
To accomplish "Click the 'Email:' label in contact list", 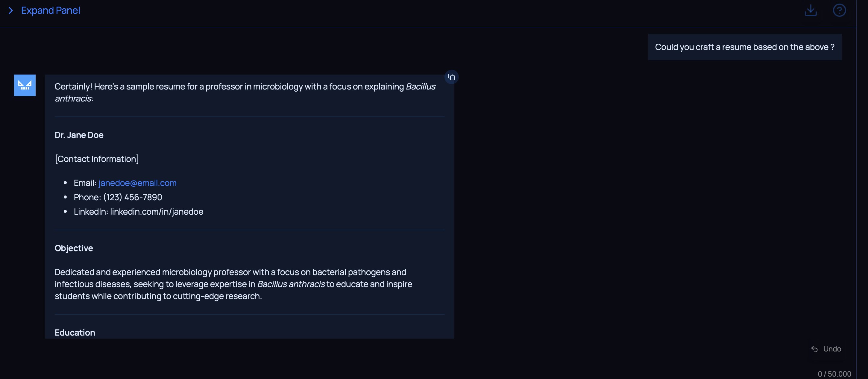I will click(x=85, y=183).
